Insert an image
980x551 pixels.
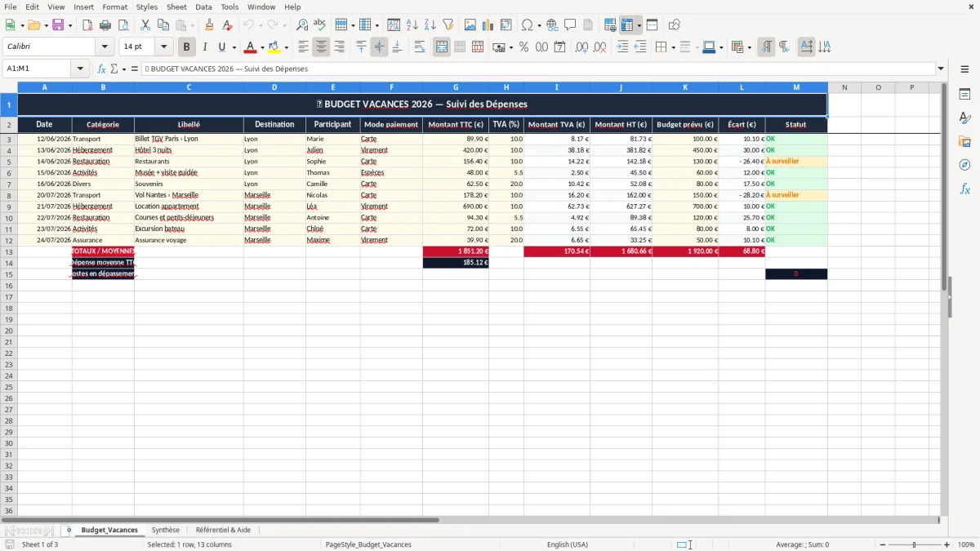470,25
